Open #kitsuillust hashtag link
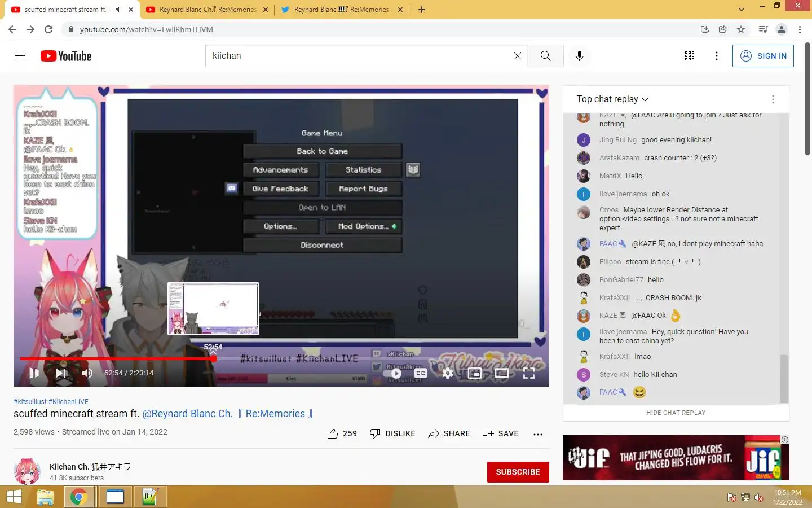 (x=30, y=402)
